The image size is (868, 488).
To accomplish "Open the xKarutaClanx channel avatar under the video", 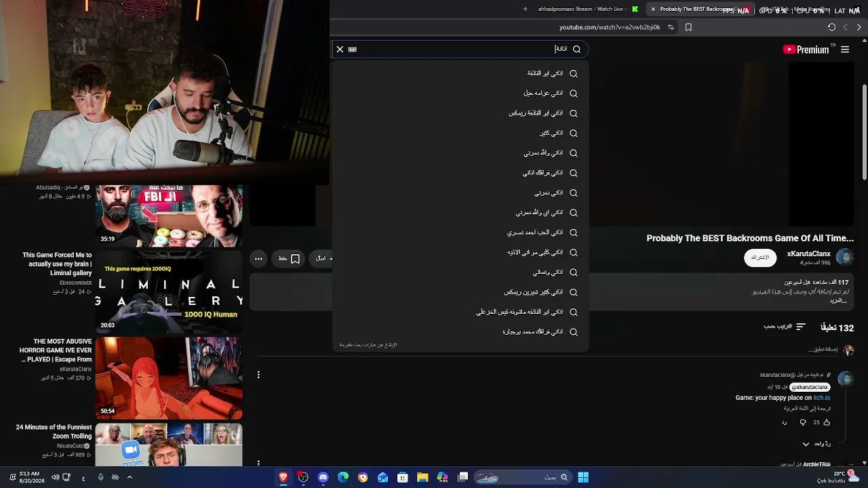I will pyautogui.click(x=844, y=257).
